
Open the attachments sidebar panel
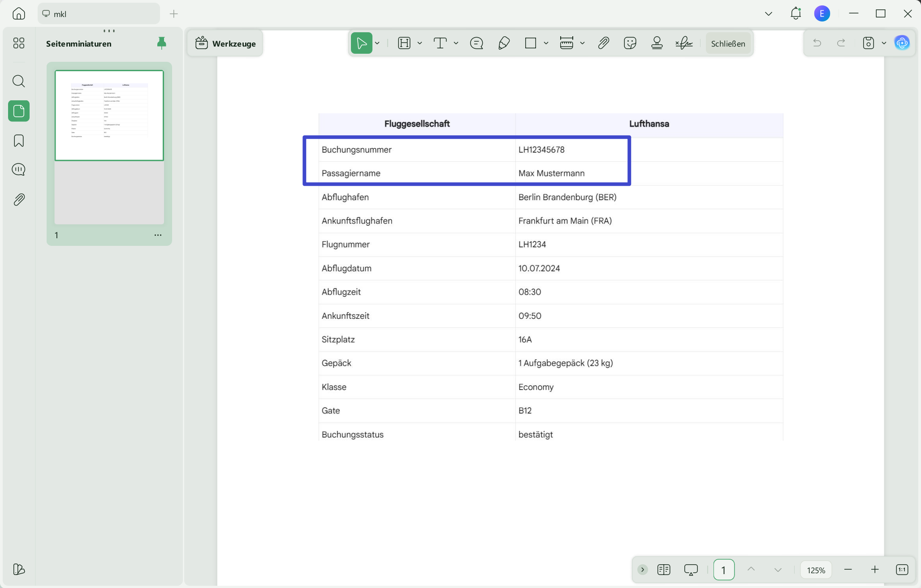19,200
